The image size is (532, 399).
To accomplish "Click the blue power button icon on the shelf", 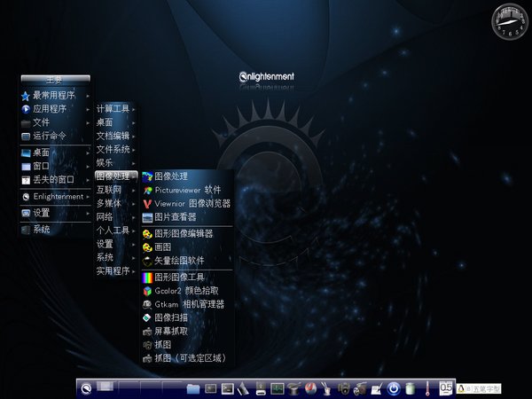I will 394,388.
